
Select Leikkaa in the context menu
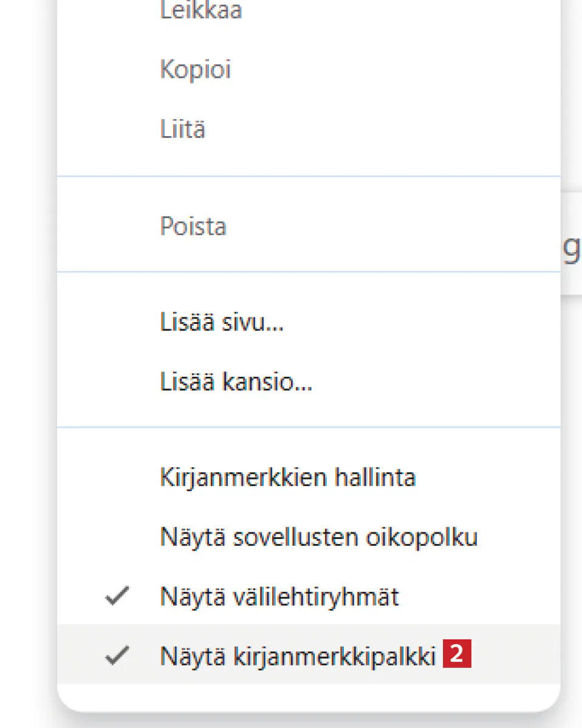[x=201, y=10]
